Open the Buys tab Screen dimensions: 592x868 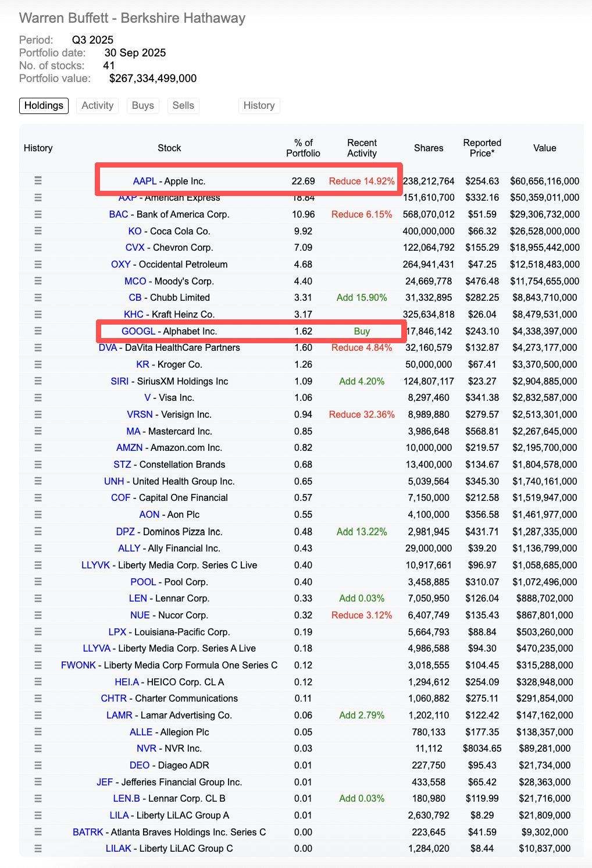[142, 105]
